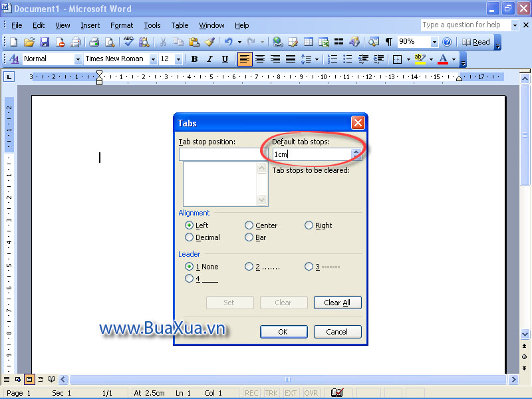Insert Hyperlink globe icon
The height and width of the screenshot is (399, 532).
(x=278, y=42)
